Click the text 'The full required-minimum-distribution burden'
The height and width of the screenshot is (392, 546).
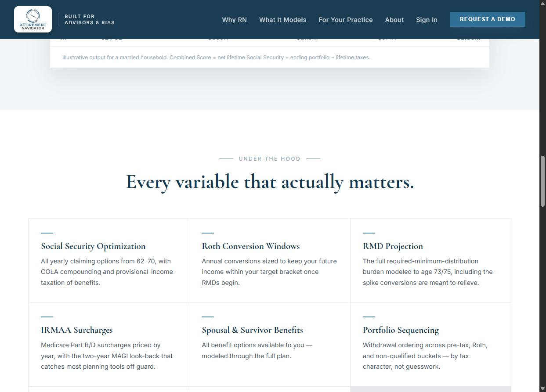[x=420, y=266]
